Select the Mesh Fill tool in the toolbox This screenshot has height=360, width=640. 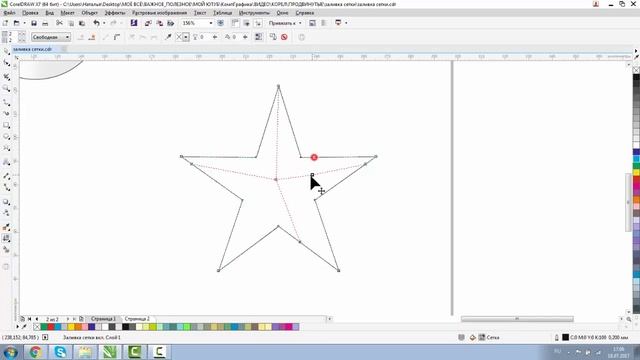point(6,238)
